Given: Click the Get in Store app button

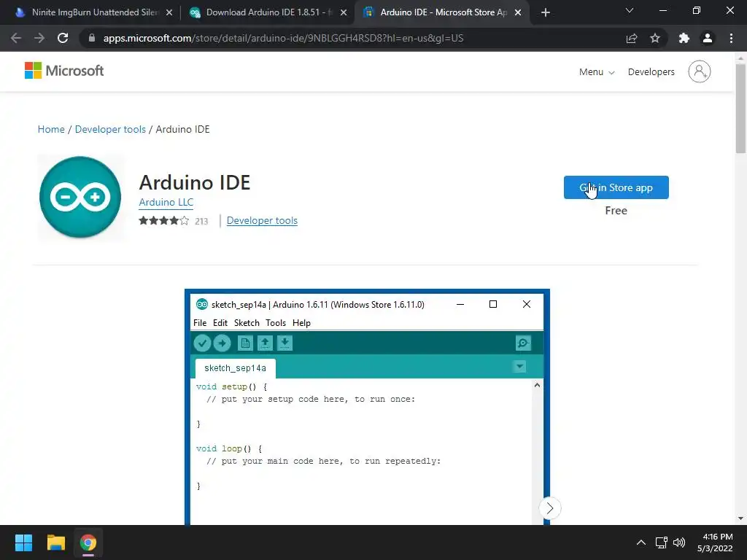Looking at the screenshot, I should point(616,187).
